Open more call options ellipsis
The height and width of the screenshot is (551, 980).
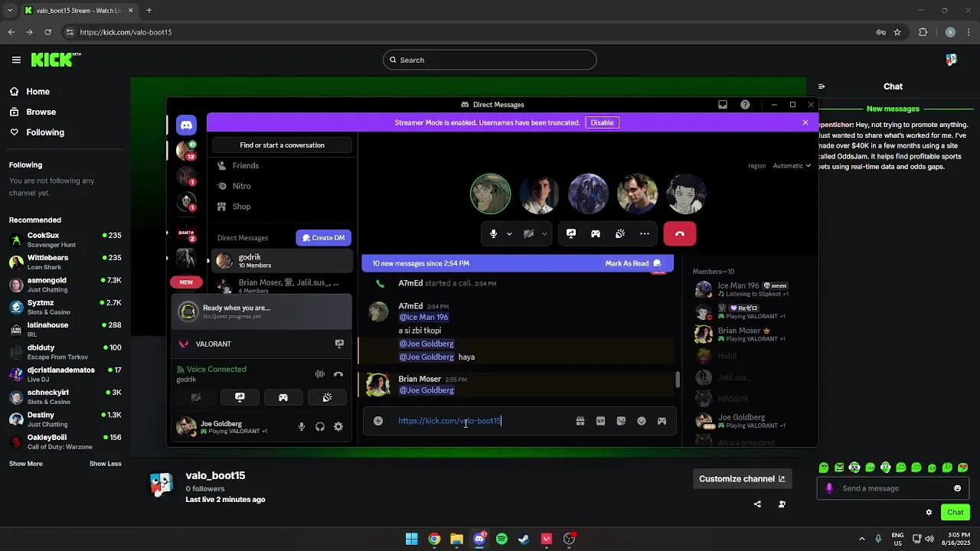[x=645, y=233]
